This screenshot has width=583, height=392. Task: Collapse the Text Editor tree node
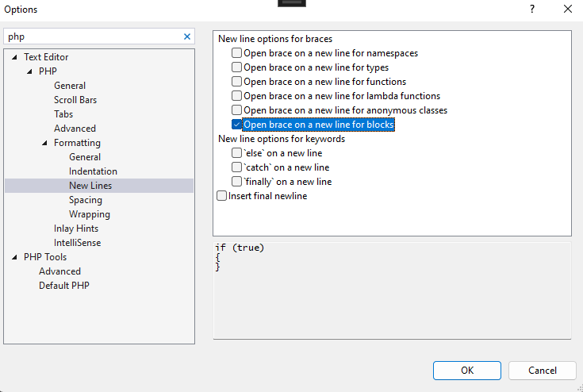coord(15,57)
